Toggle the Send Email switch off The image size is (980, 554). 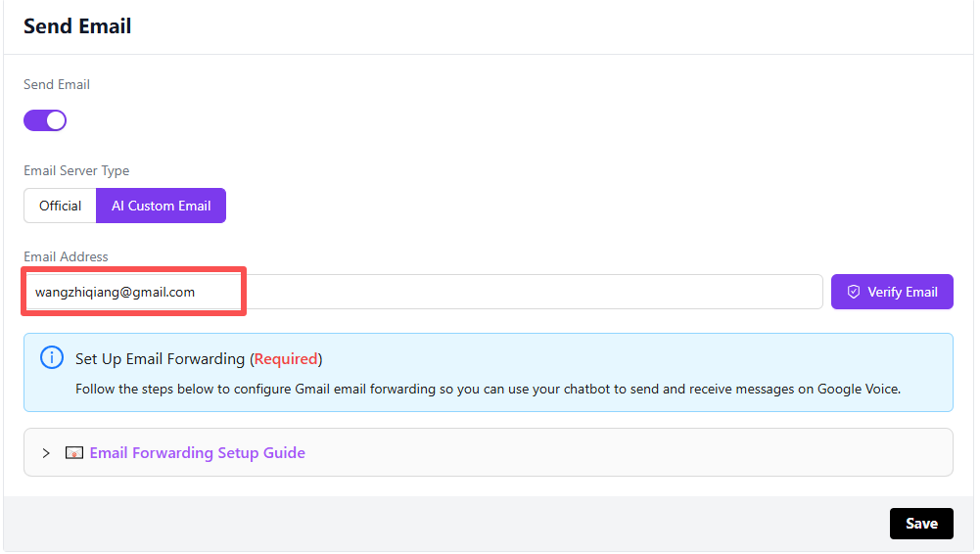[x=45, y=120]
